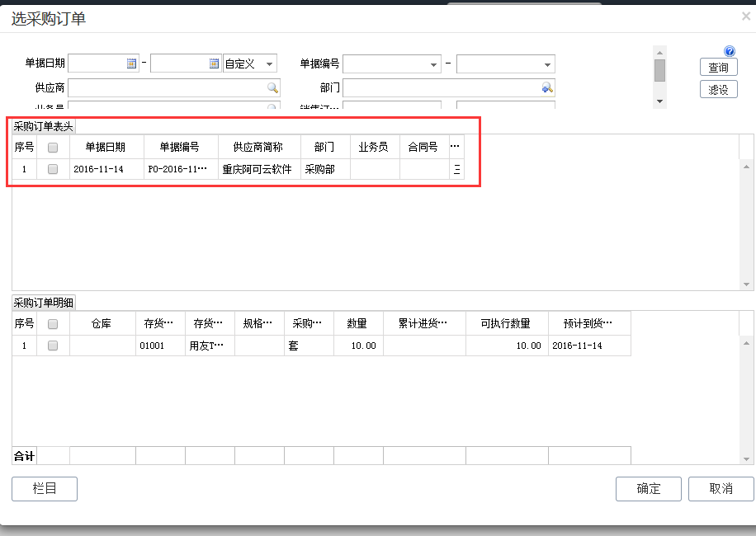The height and width of the screenshot is (536, 756).
Task: Check select-all box in 采购订单明细
Action: [53, 323]
